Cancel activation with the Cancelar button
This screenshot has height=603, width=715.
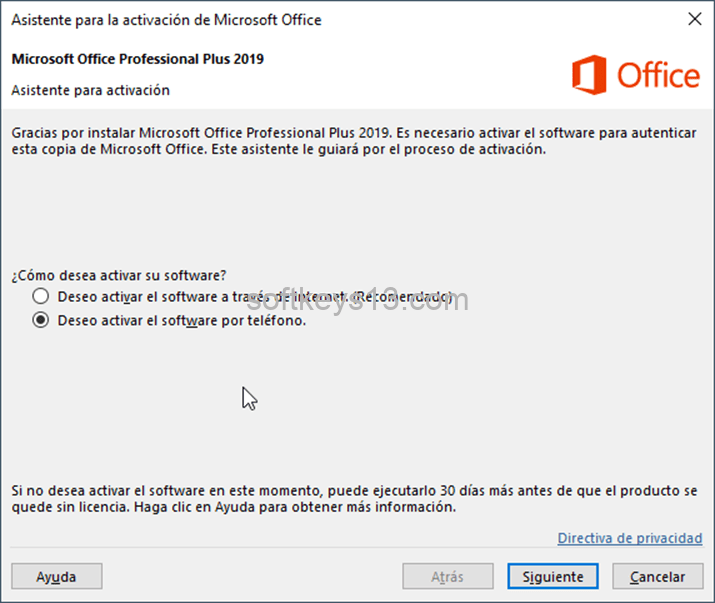[x=657, y=577]
